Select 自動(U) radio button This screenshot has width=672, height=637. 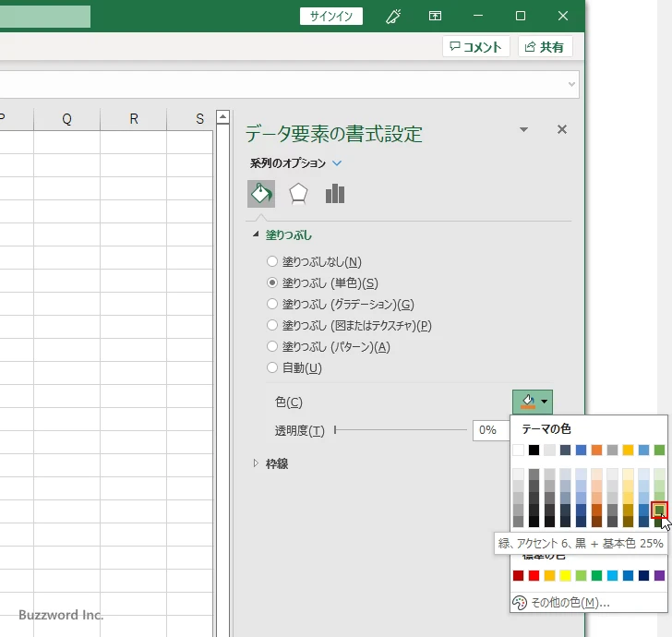[272, 367]
